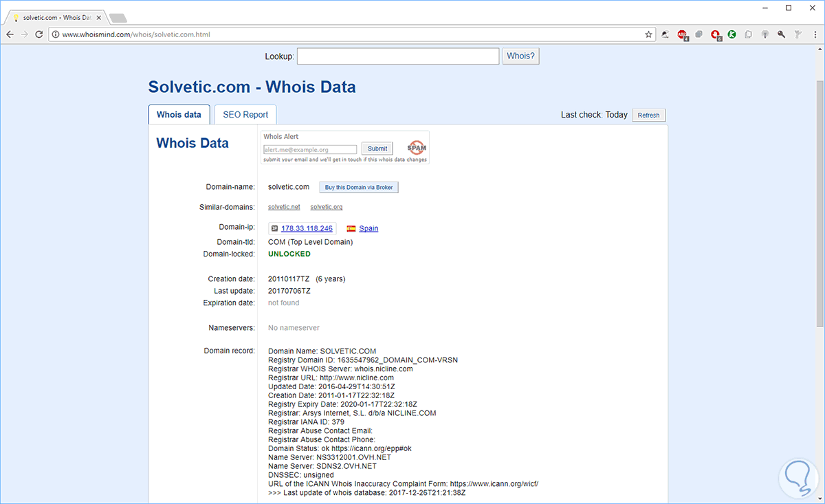Click the 'Domain Name: SOLVETIC.COM' record line
The image size is (825, 504).
(322, 351)
